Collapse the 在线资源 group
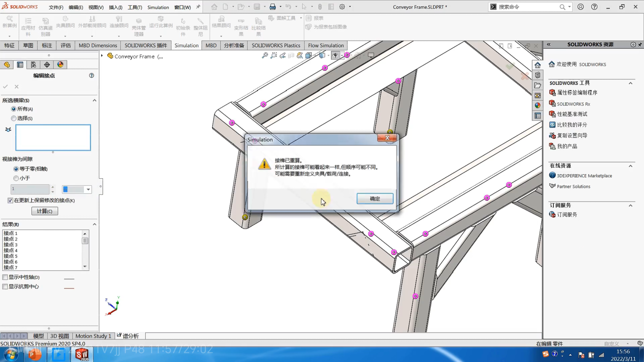Screen dimensions: 644x362 631,166
